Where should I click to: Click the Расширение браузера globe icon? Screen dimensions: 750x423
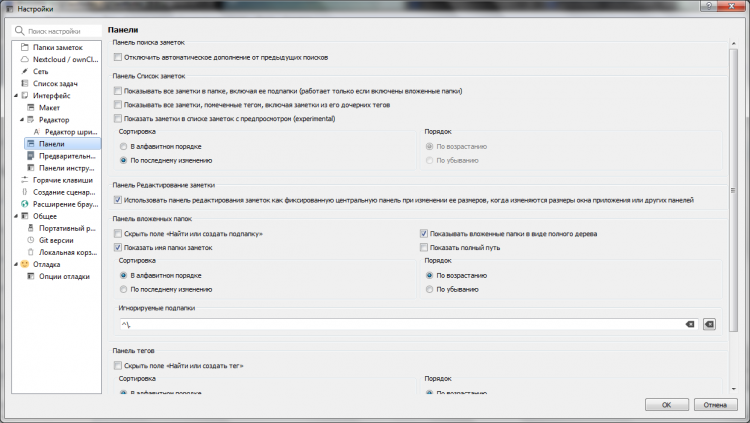coord(24,203)
